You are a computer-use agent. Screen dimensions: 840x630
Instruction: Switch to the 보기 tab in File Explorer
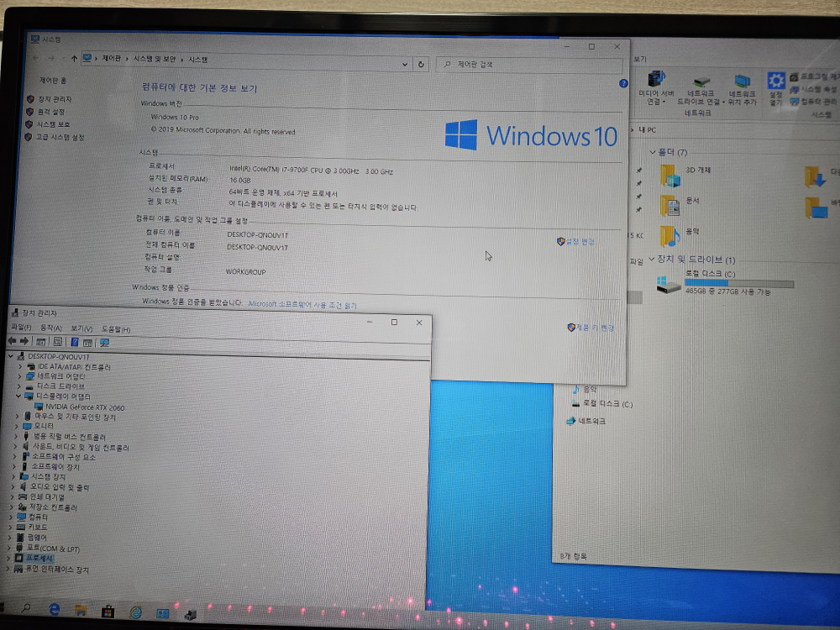639,59
